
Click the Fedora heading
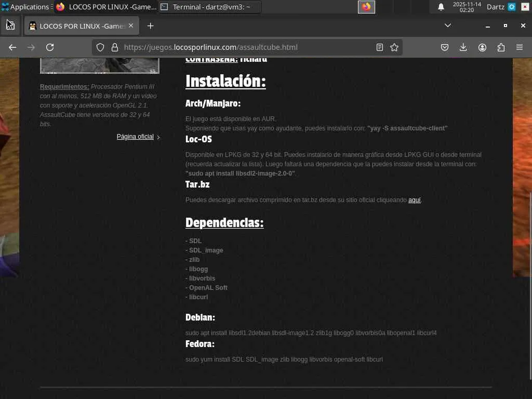tap(200, 344)
